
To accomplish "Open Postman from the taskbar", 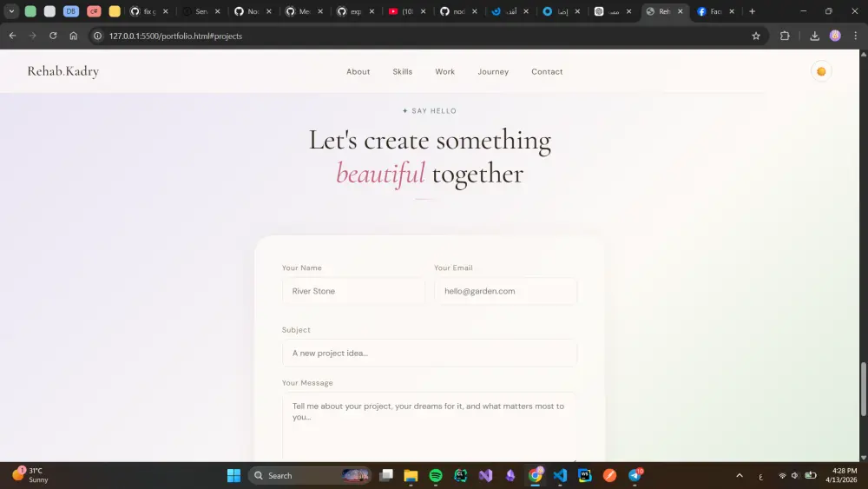I will (609, 475).
